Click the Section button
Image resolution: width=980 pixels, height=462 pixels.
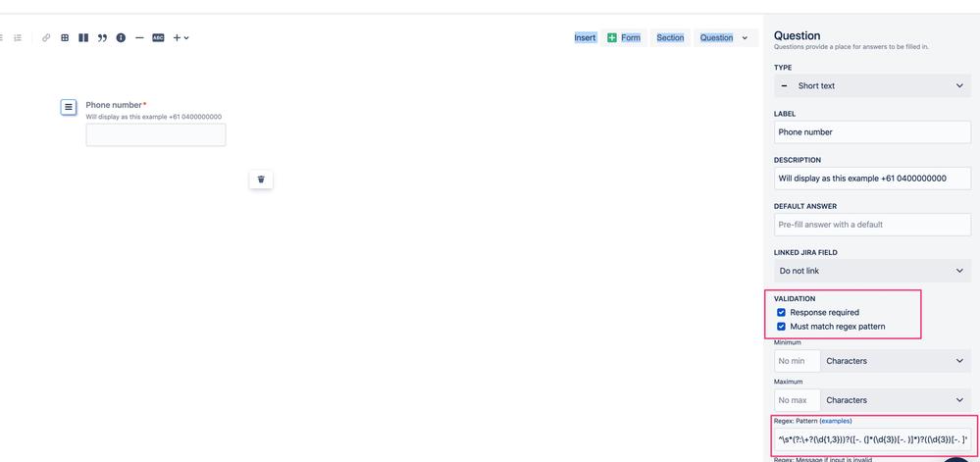670,37
